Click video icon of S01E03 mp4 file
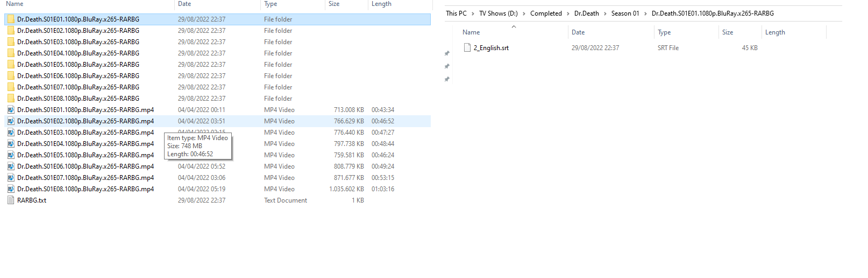868x278 pixels. point(11,133)
